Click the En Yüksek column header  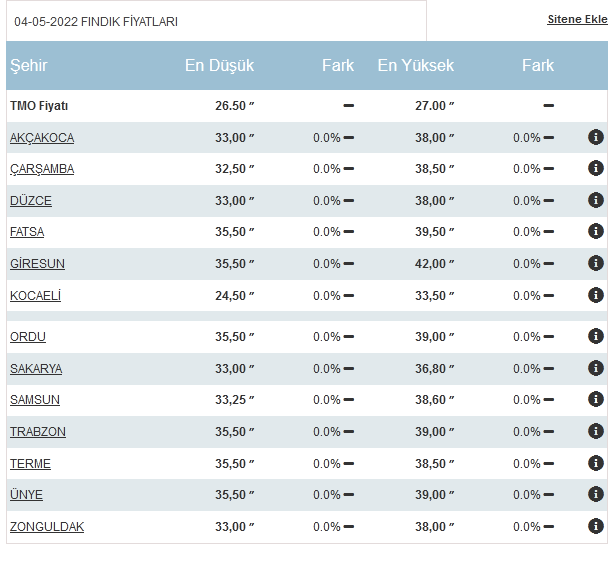415,66
